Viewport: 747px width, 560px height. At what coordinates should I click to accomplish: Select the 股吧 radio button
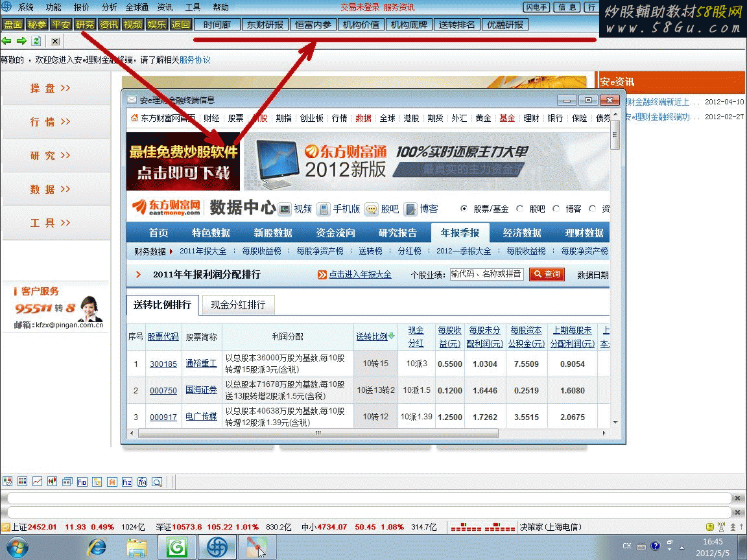click(x=520, y=209)
